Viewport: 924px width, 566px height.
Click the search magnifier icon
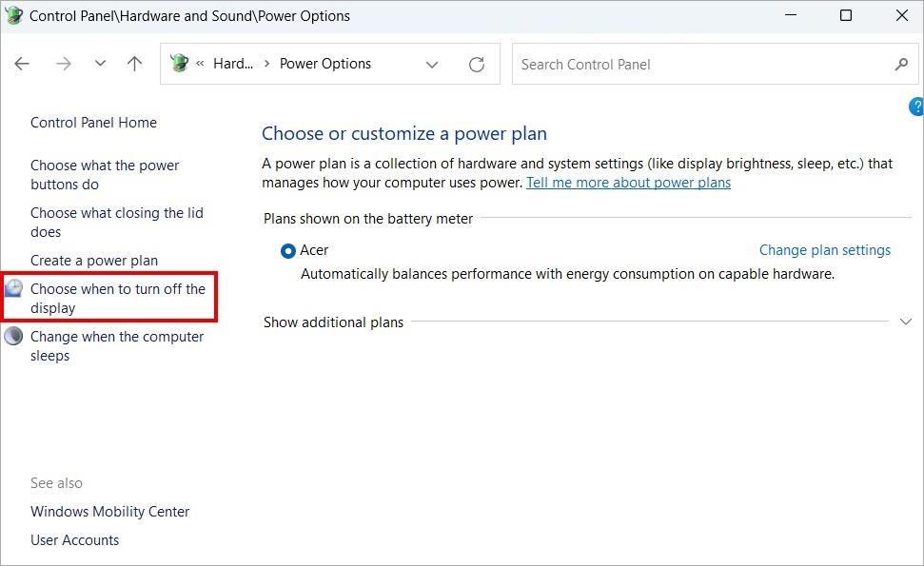coord(901,64)
